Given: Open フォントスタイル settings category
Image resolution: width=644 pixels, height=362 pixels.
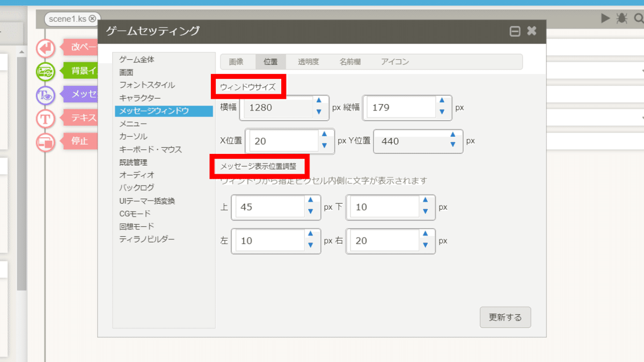Looking at the screenshot, I should (x=147, y=85).
